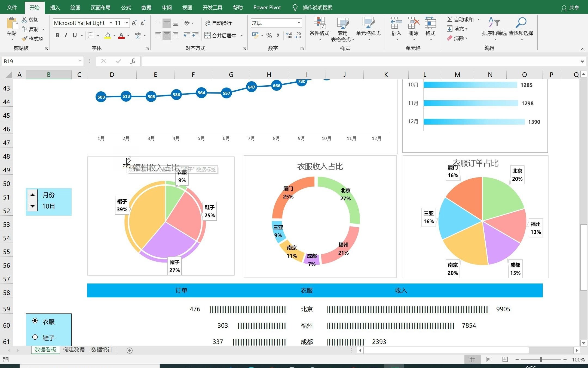Click the red font color A icon

point(121,35)
